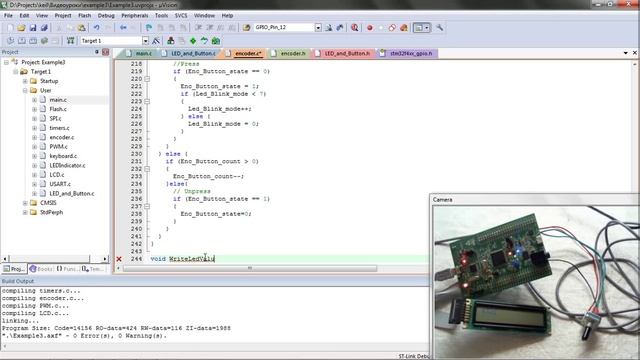Click the editor horizontal scrollbar thumb
The height and width of the screenshot is (360, 640).
(250, 269)
